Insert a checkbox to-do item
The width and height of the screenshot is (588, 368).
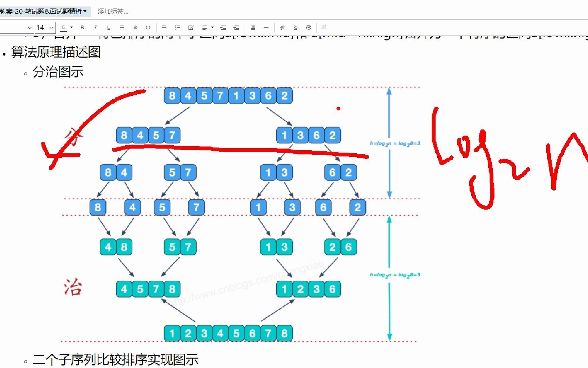pyautogui.click(x=191, y=28)
